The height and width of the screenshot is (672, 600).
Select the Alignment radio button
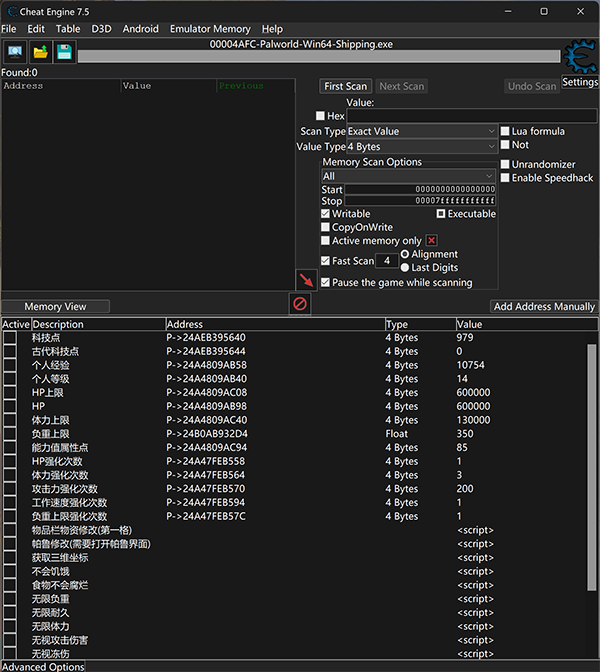(x=405, y=254)
